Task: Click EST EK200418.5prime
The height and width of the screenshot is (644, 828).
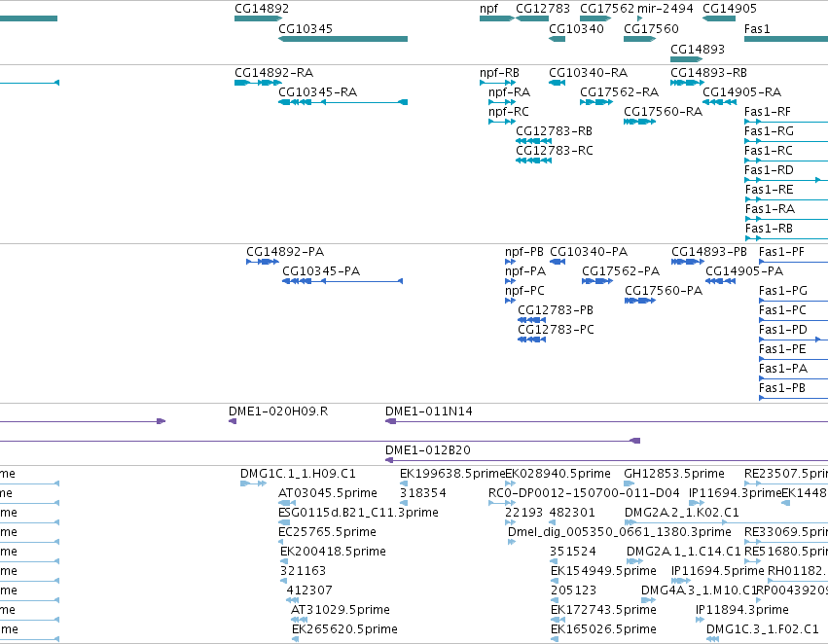Action: click(333, 552)
